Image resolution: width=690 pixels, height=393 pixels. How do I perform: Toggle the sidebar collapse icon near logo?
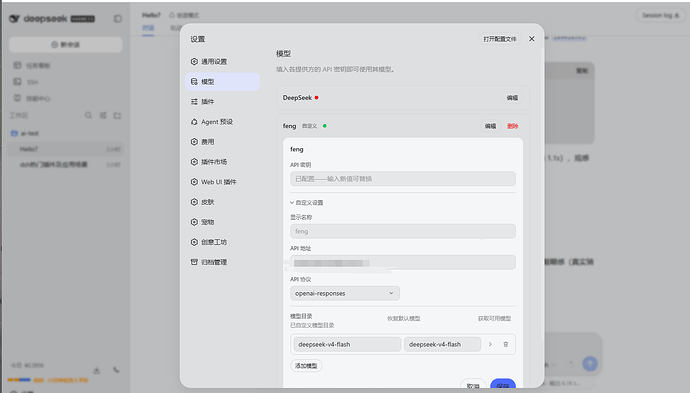117,18
